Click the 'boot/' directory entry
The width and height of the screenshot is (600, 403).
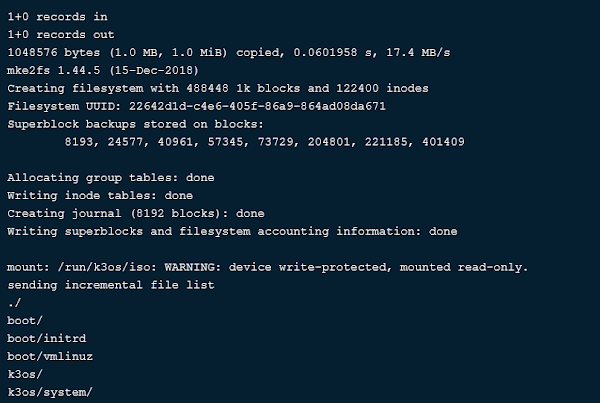[x=25, y=321]
